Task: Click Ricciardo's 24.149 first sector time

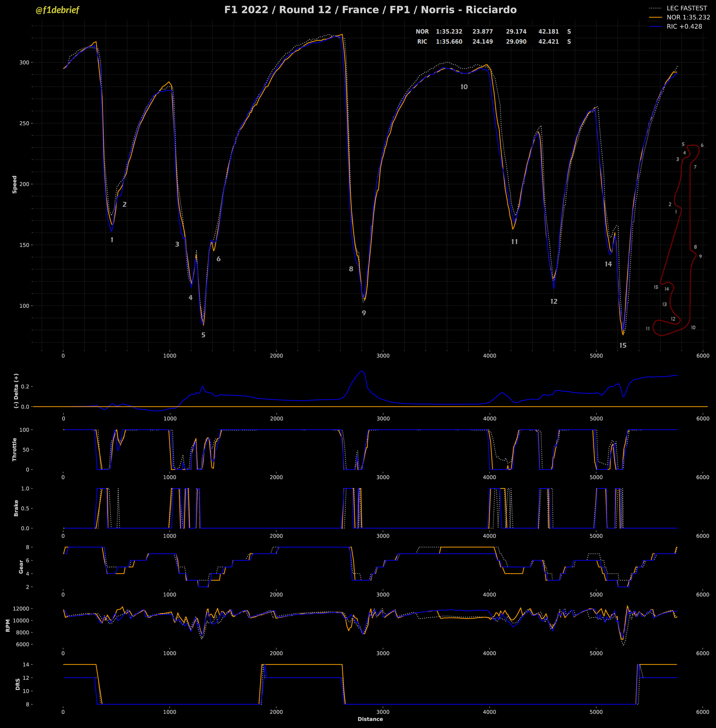Action: (x=483, y=42)
